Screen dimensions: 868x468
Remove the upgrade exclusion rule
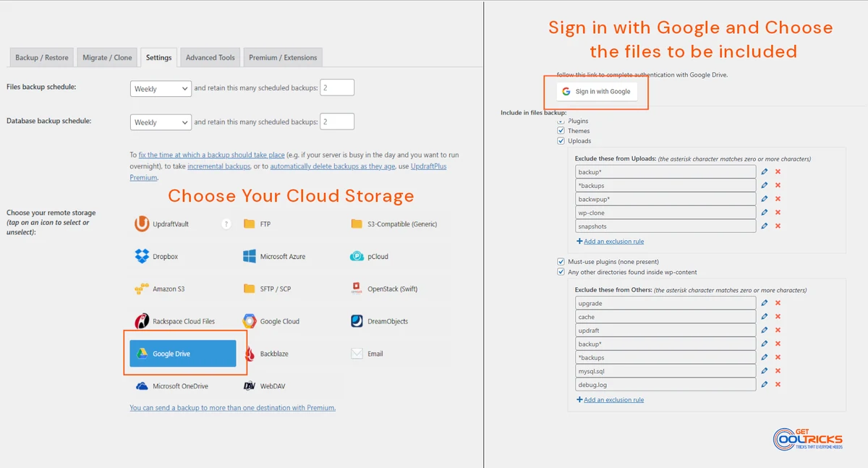point(778,303)
